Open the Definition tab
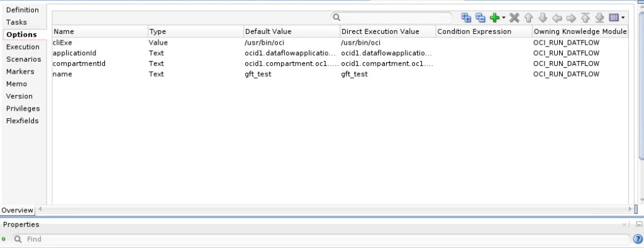Image resolution: width=644 pixels, height=249 pixels. click(x=23, y=10)
